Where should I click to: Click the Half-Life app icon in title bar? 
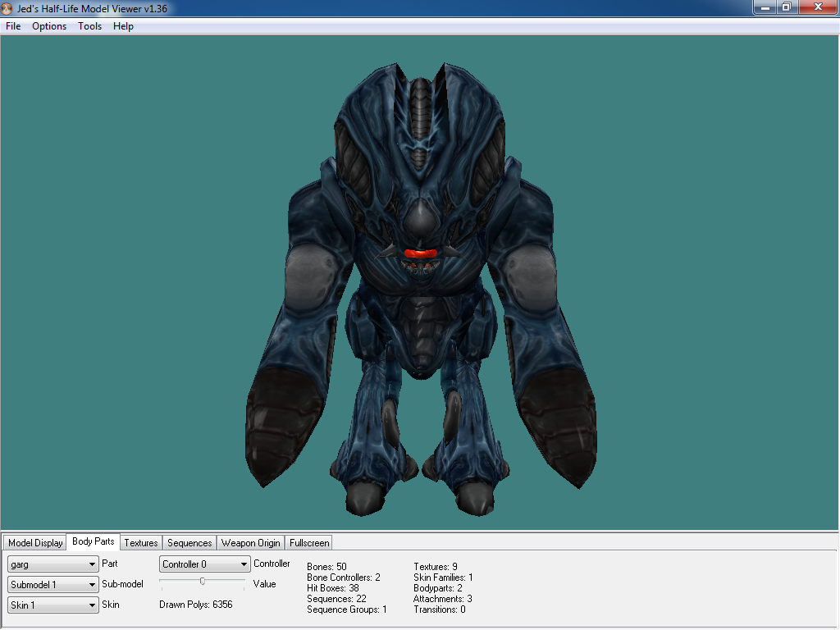pyautogui.click(x=7, y=8)
